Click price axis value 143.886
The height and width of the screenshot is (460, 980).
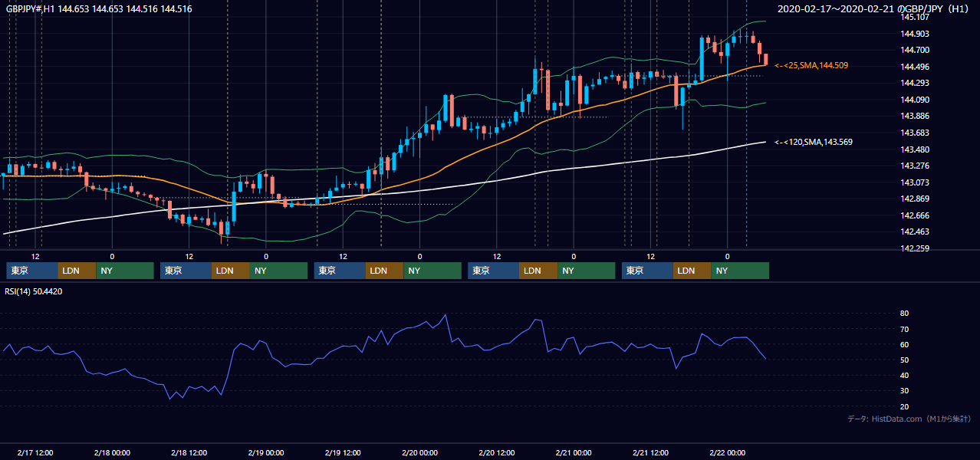point(916,116)
